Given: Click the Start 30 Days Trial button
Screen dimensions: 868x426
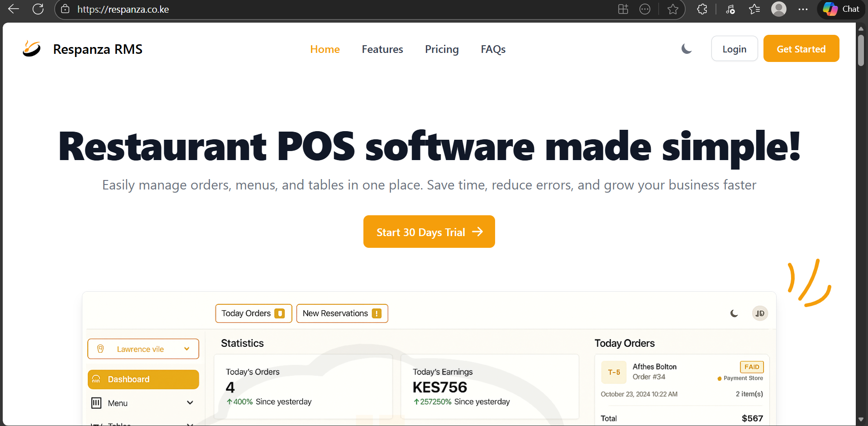Looking at the screenshot, I should point(429,232).
